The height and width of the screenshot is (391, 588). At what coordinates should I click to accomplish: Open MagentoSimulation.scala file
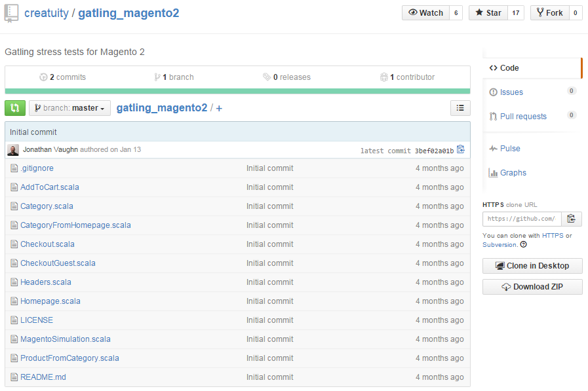pyautogui.click(x=66, y=339)
